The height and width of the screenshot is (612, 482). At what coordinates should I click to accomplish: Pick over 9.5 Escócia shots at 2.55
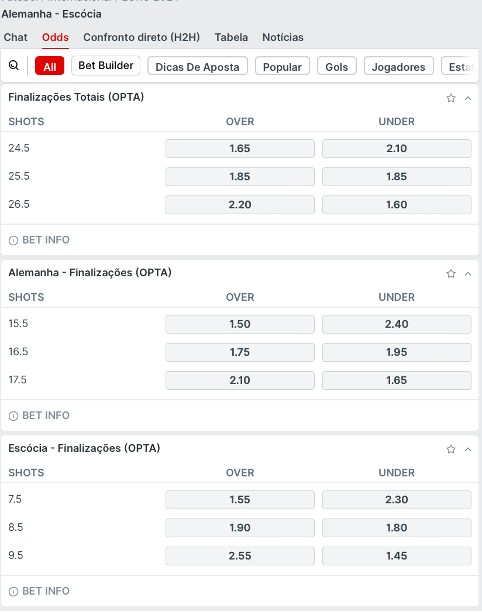[x=240, y=556]
